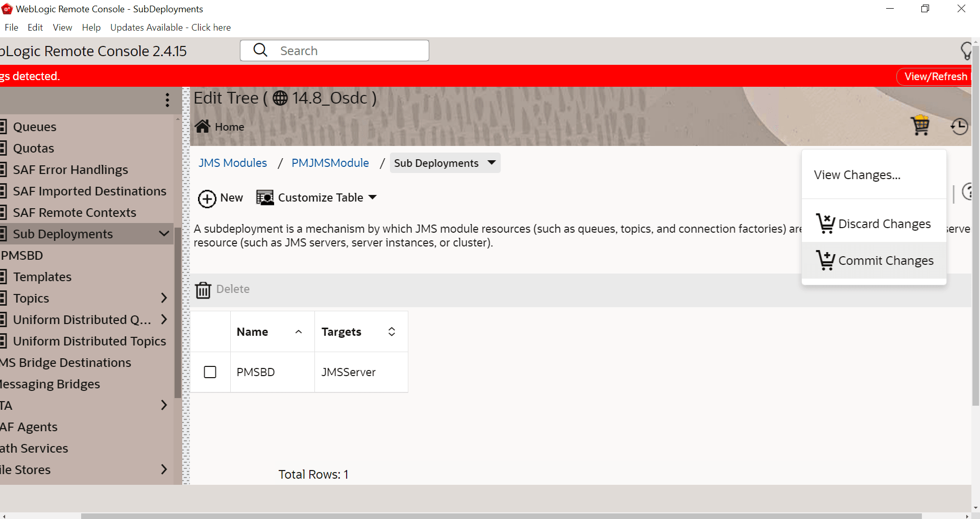Select SAF Error Handlings tree item
This screenshot has width=980, height=519.
(70, 169)
